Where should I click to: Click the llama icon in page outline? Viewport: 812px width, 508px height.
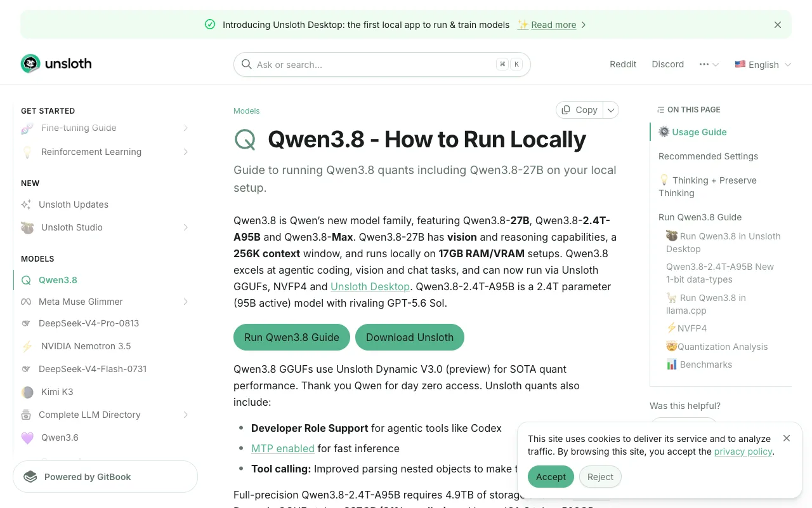tap(671, 298)
